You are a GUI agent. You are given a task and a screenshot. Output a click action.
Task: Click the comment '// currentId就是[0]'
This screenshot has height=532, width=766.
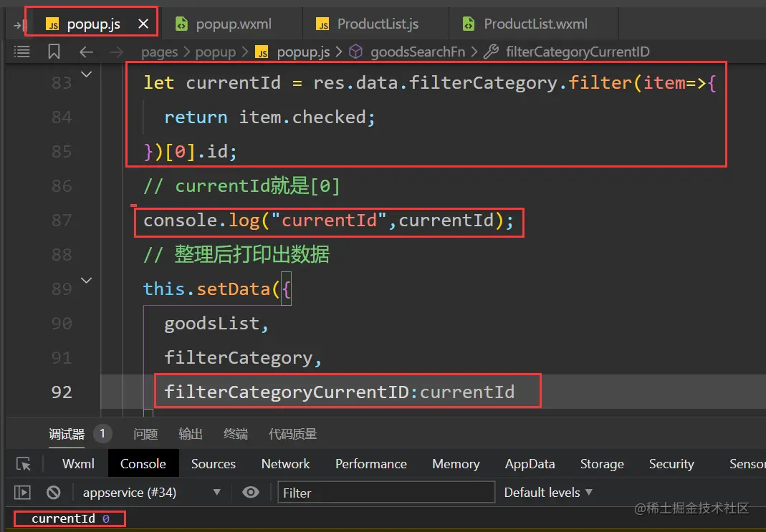[241, 186]
